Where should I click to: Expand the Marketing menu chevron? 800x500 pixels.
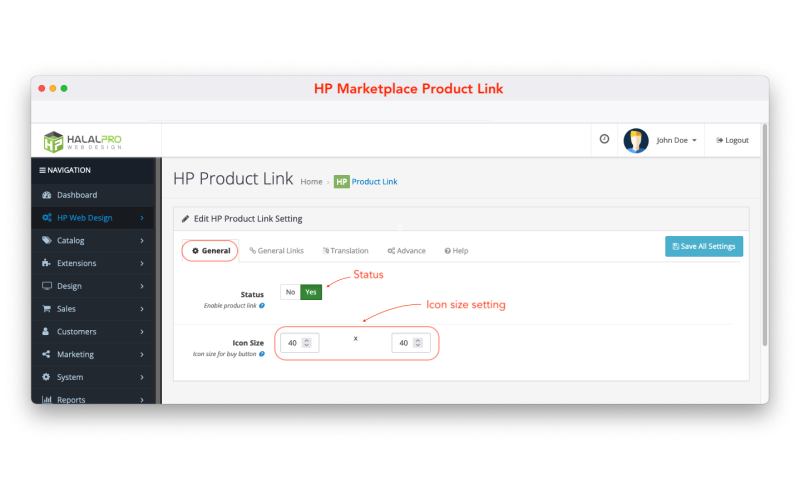(142, 354)
